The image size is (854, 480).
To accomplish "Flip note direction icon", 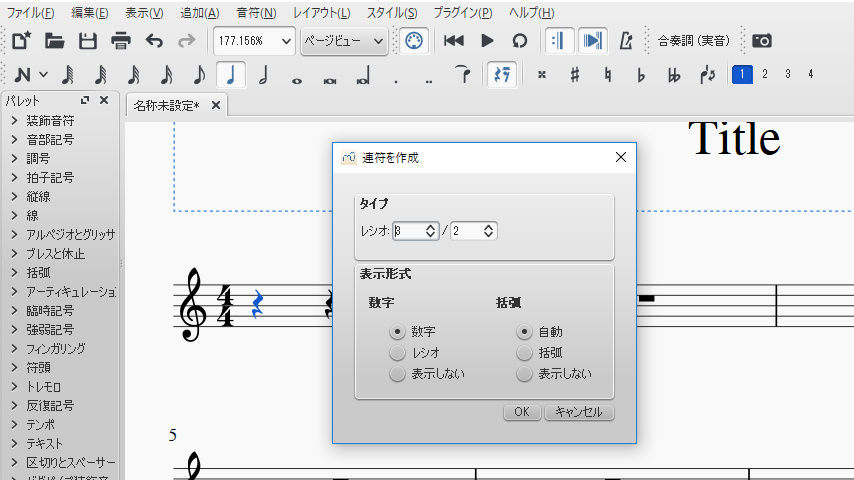I will pos(707,75).
